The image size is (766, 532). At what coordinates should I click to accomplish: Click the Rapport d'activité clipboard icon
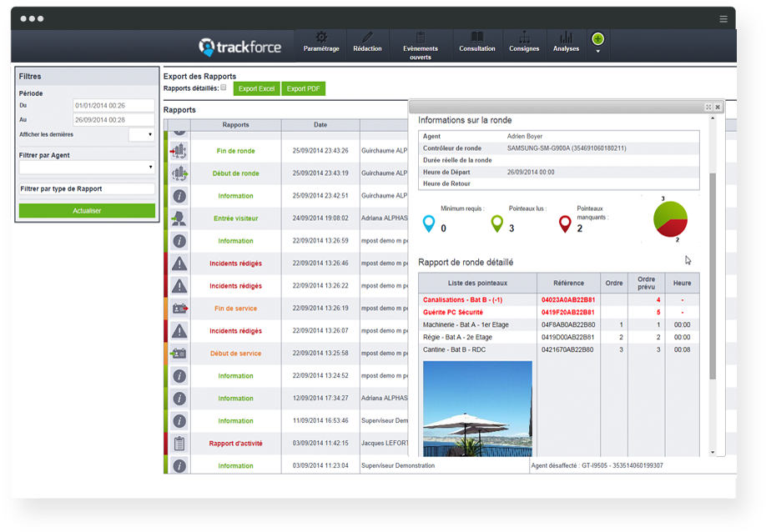pos(179,444)
